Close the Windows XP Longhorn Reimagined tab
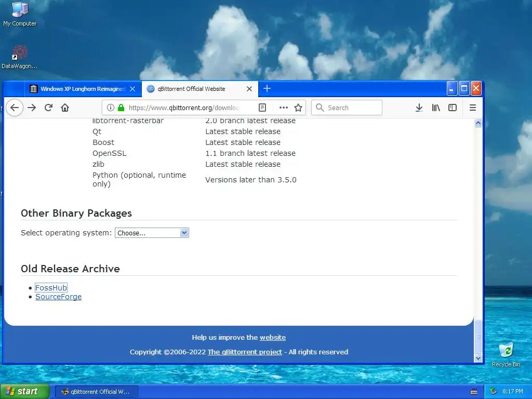The image size is (532, 399). 132,89
